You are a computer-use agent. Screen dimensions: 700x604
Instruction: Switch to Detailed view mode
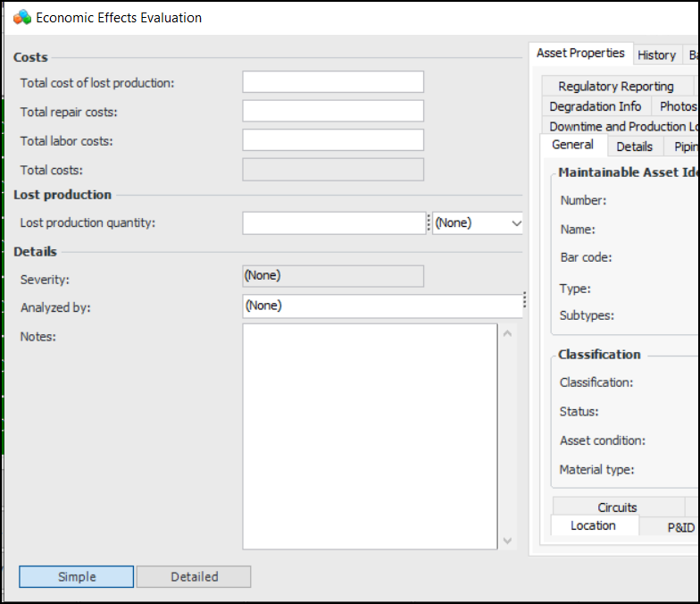click(x=194, y=576)
